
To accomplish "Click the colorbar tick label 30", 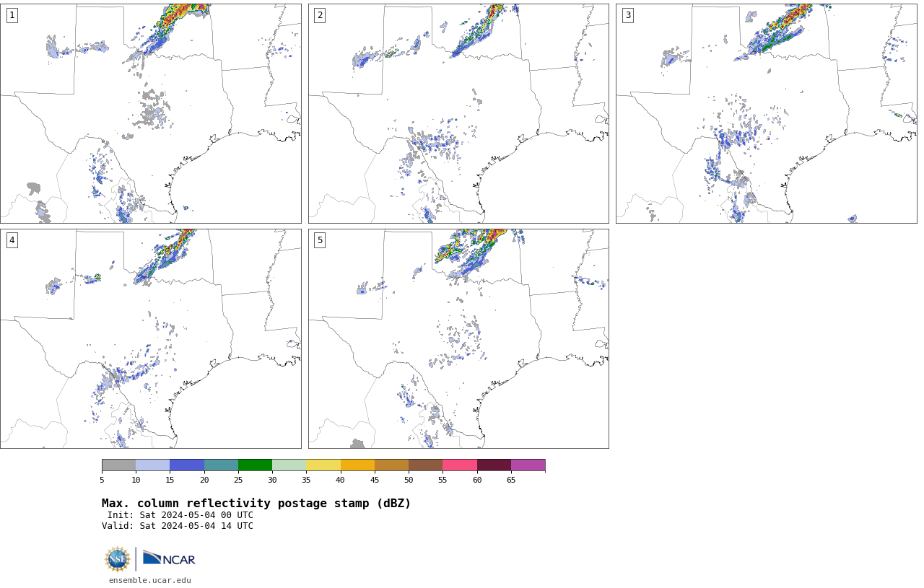I will click(272, 480).
